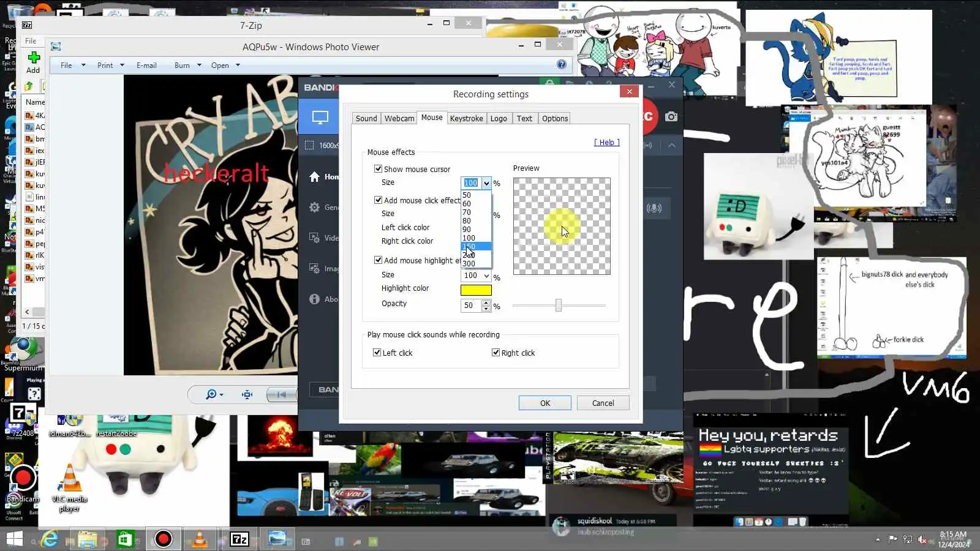Viewport: 980px width, 551px height.
Task: Select 50 in the size list
Action: (476, 195)
